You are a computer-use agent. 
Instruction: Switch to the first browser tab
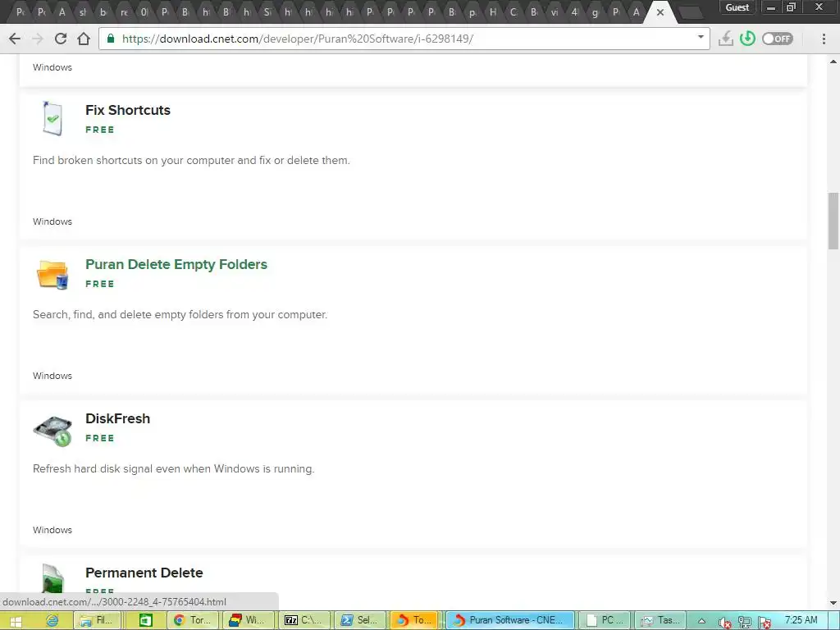21,11
